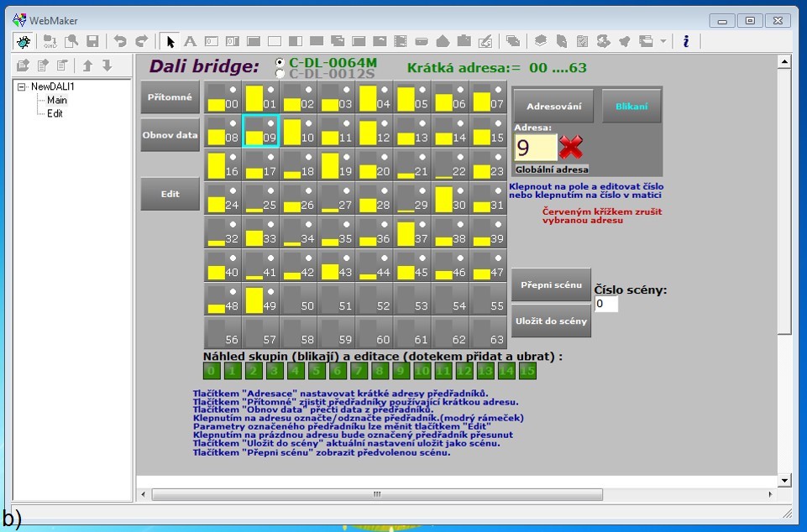Select ballast address 30 in the matrix
This screenshot has width=807, height=532.
pos(450,199)
